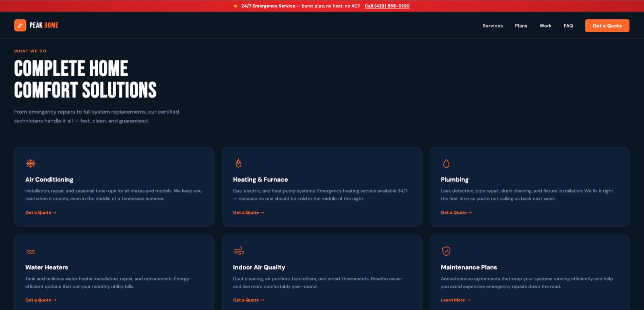Click the orange dot in emergency banner

(235, 6)
